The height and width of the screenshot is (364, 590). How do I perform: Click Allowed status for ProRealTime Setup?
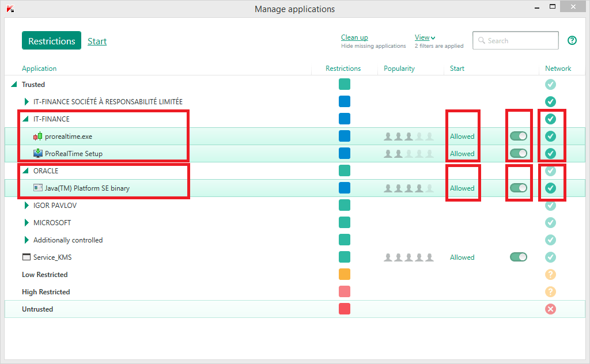coord(462,154)
